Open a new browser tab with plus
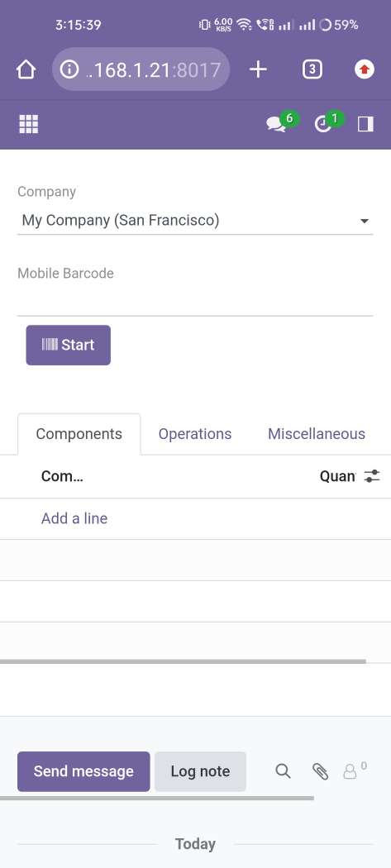 pos(258,69)
